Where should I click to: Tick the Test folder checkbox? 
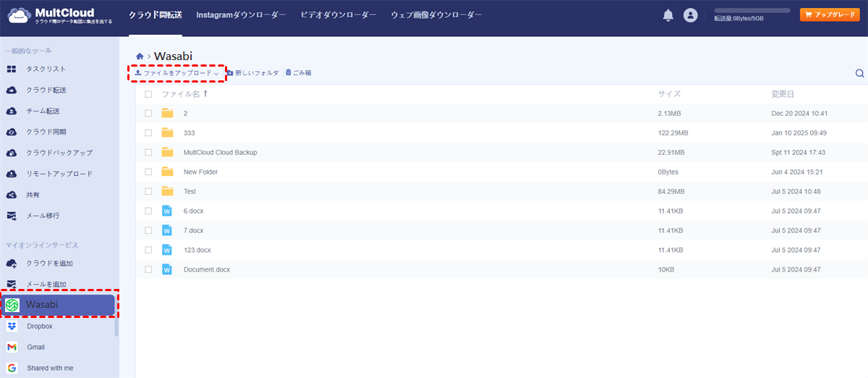[148, 191]
